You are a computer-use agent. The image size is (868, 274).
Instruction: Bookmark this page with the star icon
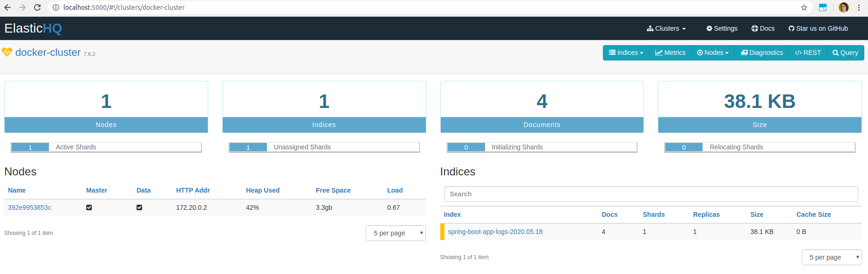pos(804,7)
